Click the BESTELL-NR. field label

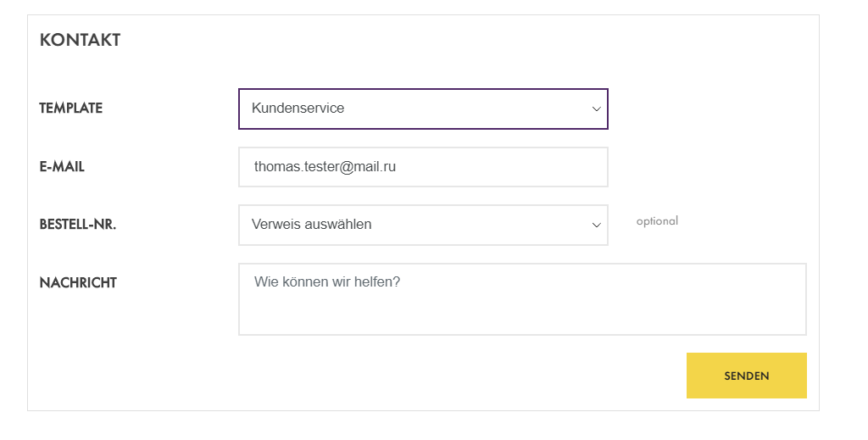click(77, 225)
